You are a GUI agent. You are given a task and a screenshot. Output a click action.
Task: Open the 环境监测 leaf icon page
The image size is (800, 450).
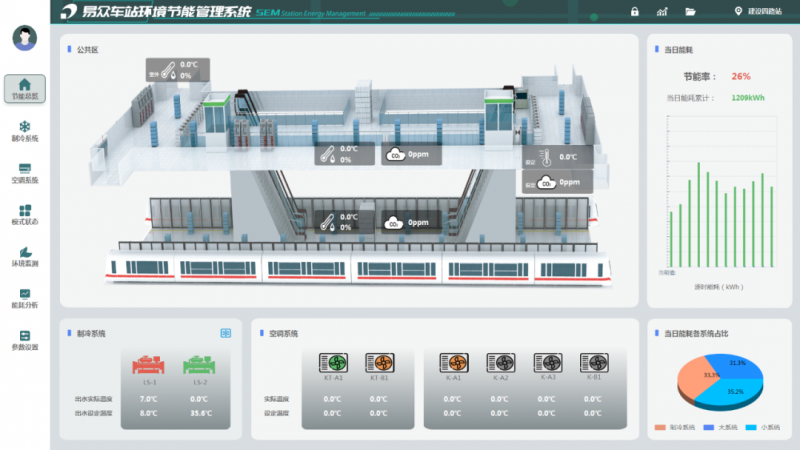(24, 257)
